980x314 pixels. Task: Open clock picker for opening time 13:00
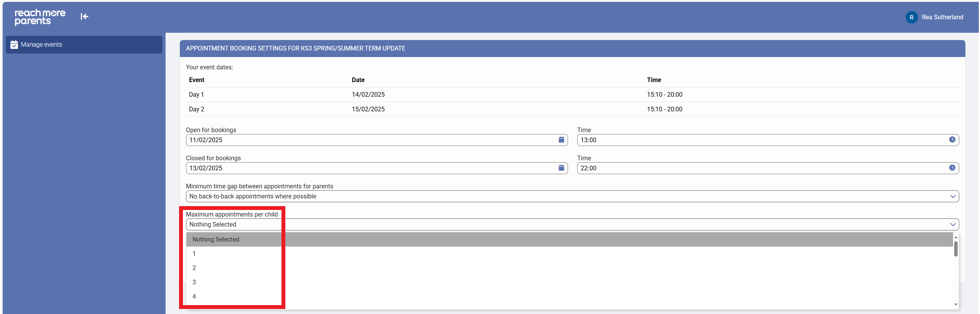pyautogui.click(x=952, y=140)
